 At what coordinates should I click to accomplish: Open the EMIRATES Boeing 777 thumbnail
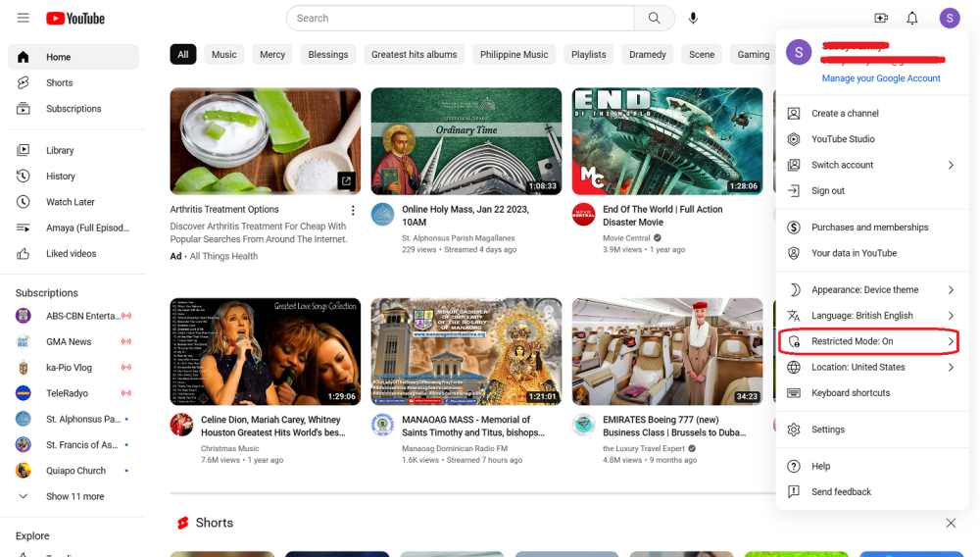click(x=666, y=351)
